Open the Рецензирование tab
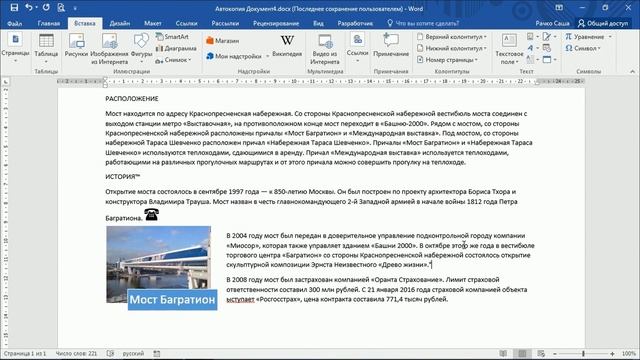Image resolution: width=640 pixels, height=360 pixels. (276, 23)
